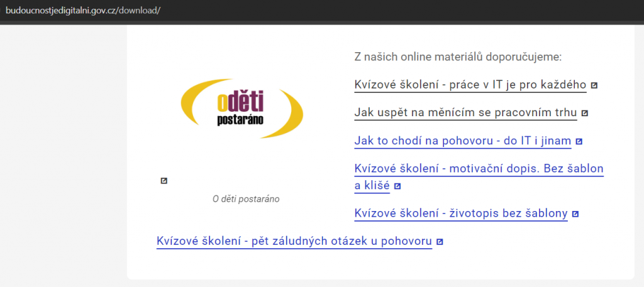The width and height of the screenshot is (644, 287).
Task: Click 'Z našich online materiálů doporučujeme:' heading
Action: [x=457, y=57]
